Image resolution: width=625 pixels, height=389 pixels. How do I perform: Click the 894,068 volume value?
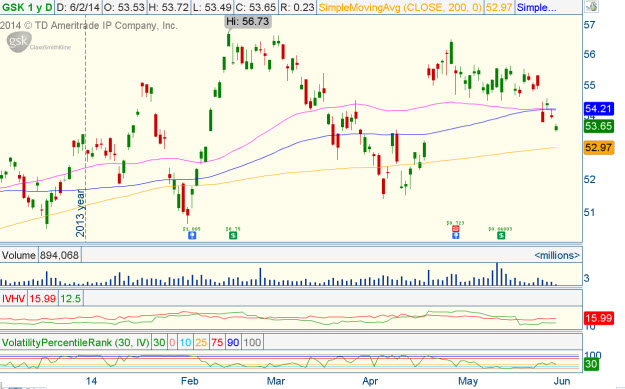coord(59,255)
